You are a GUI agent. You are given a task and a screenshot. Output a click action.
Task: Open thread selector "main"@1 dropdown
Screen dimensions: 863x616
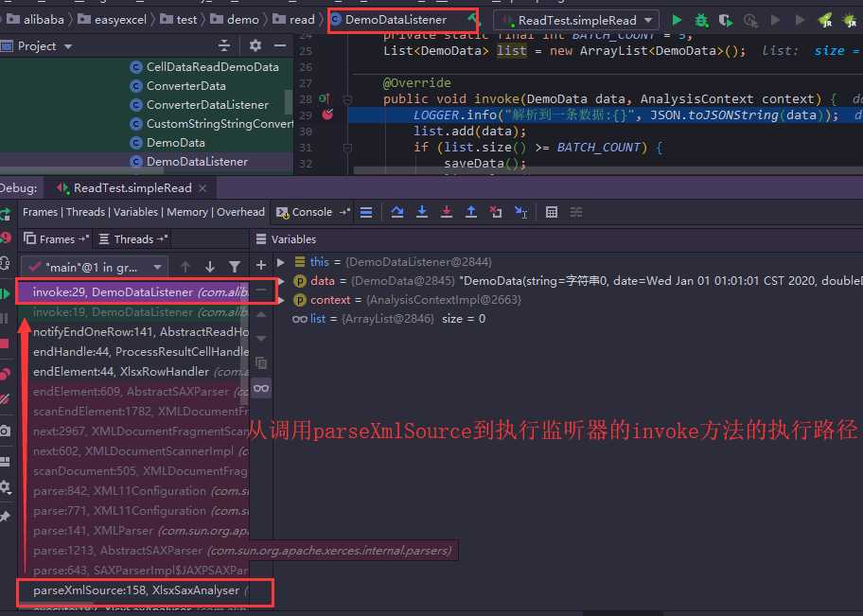coord(95,267)
